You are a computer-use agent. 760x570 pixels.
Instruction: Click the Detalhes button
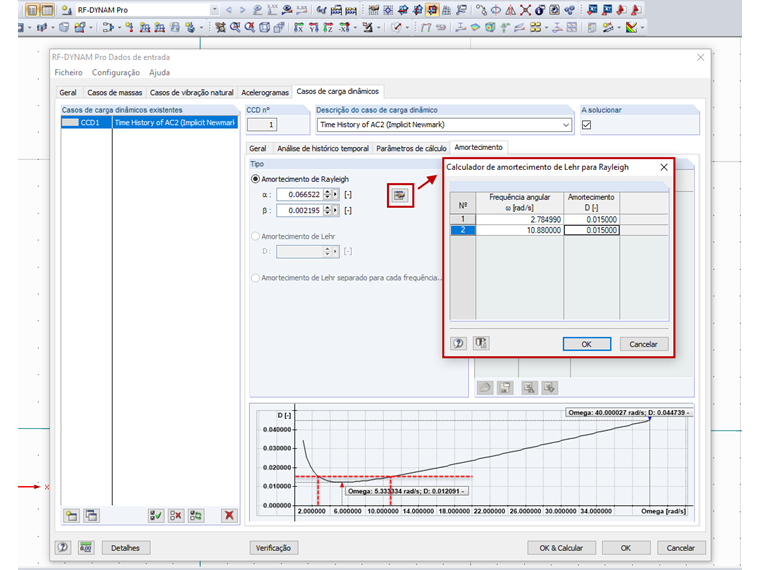click(x=126, y=548)
